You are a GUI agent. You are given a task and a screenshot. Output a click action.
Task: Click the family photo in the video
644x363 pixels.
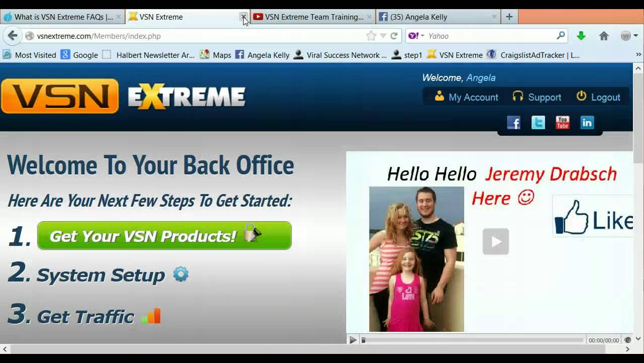(416, 259)
